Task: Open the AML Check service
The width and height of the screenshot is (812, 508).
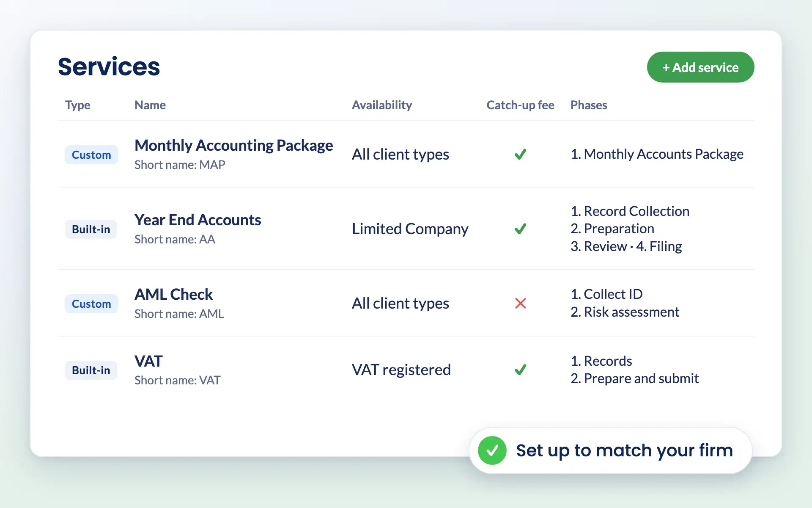Action: coord(173,294)
